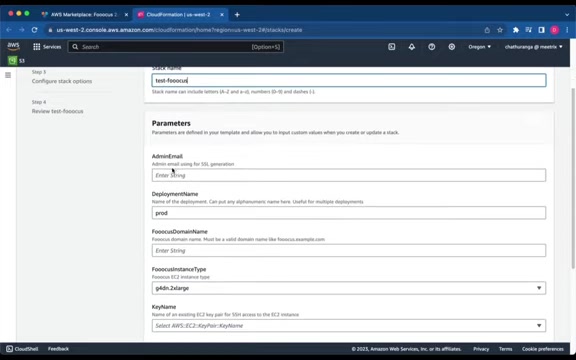Reload the page with the refresh icon
576x360 pixels.
pyautogui.click(x=34, y=30)
